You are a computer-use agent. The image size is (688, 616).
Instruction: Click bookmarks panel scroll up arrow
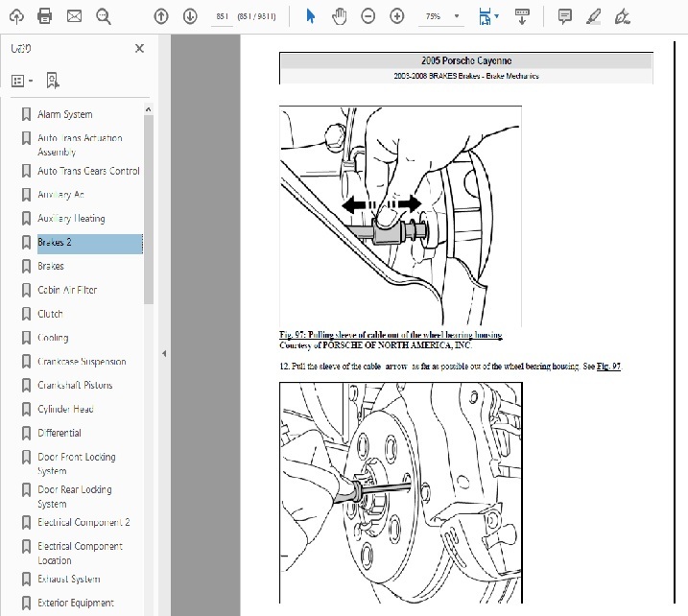(149, 109)
